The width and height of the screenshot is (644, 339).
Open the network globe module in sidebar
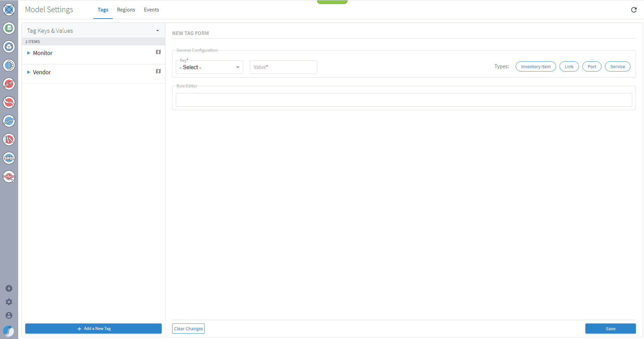click(9, 9)
